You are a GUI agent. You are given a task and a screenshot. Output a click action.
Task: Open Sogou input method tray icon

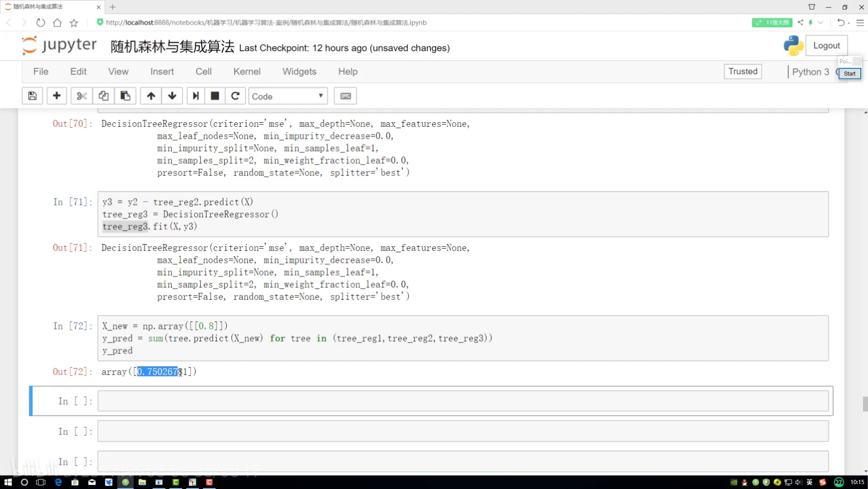(x=823, y=482)
